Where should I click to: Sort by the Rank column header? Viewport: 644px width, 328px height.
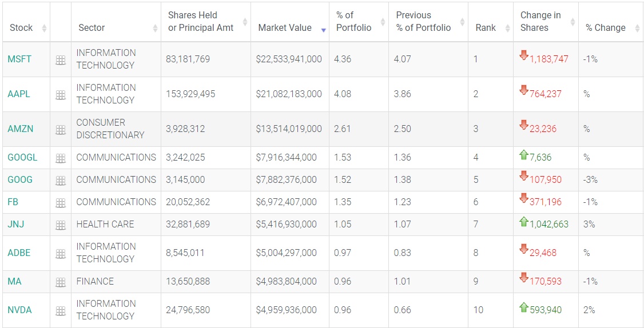coord(486,27)
